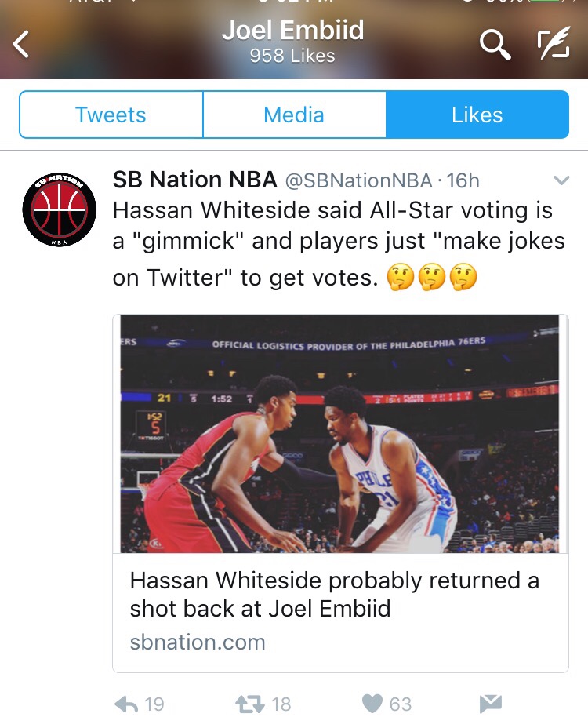
Task: Open search with the magnifying glass
Action: (x=494, y=45)
